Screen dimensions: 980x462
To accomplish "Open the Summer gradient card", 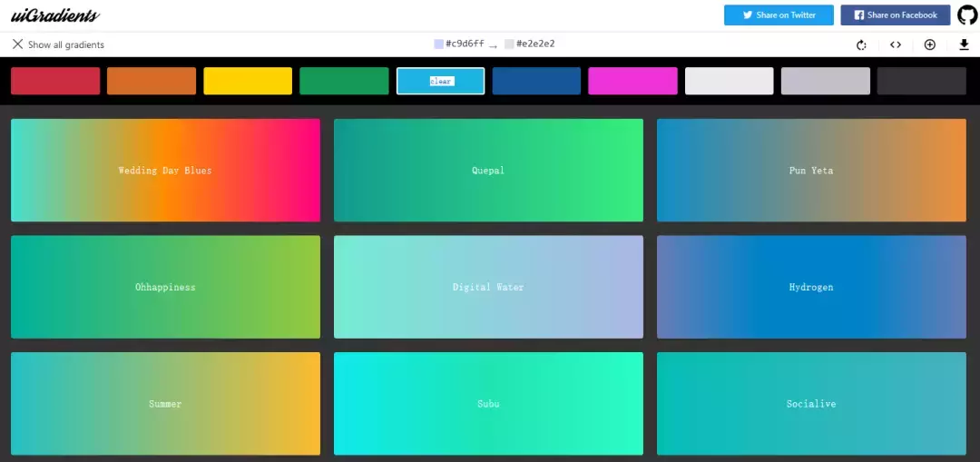I will point(166,404).
